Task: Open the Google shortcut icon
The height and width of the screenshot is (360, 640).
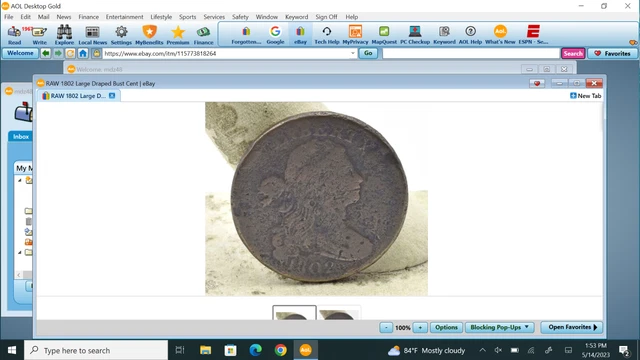Action: 275,35
